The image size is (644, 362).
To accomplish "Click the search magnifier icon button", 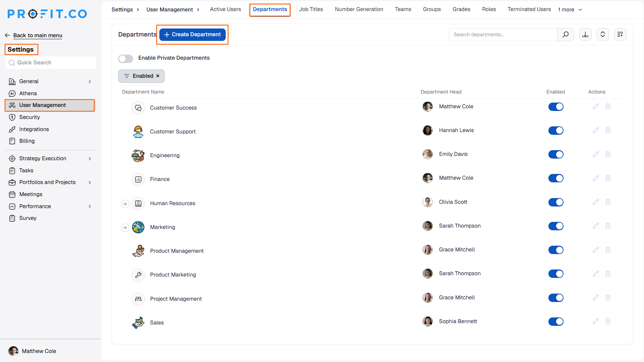I will pyautogui.click(x=566, y=35).
